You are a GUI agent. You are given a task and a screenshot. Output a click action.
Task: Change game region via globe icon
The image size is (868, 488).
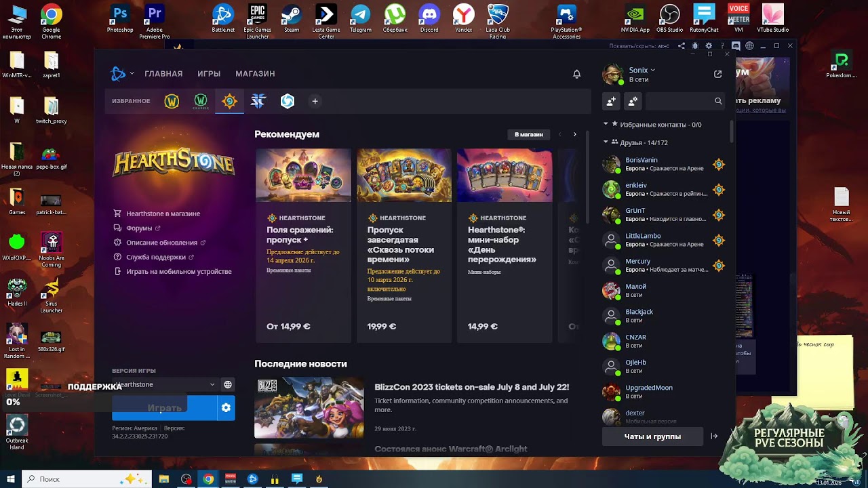tap(228, 384)
